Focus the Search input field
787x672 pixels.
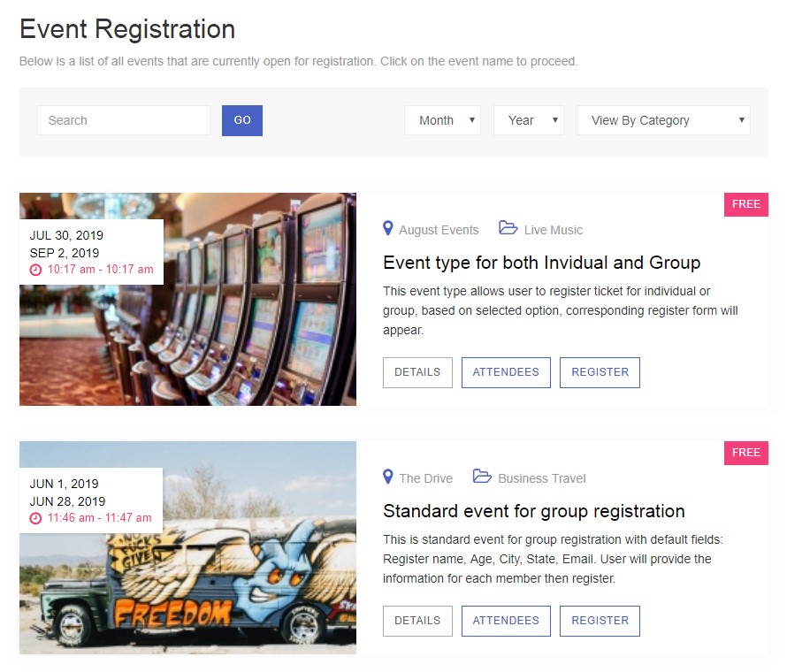pos(124,120)
